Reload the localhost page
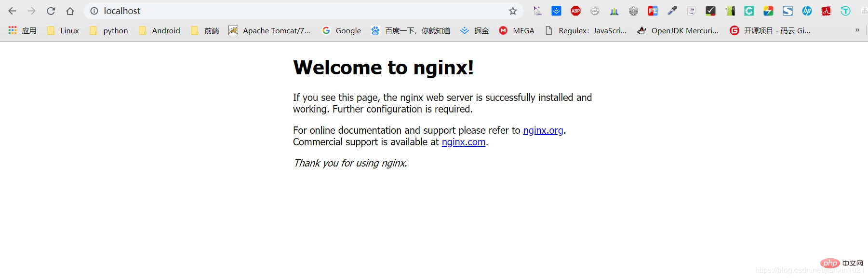This screenshot has height=279, width=868. pos(51,11)
